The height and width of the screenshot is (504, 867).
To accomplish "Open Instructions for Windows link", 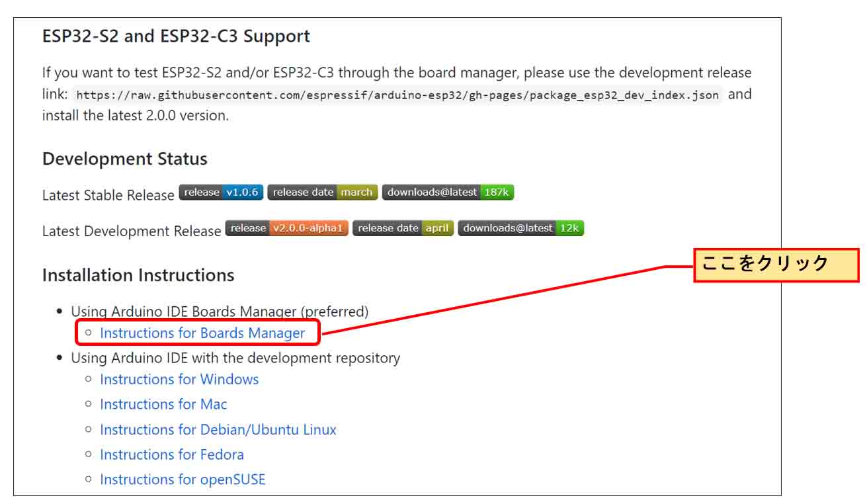I will click(179, 379).
